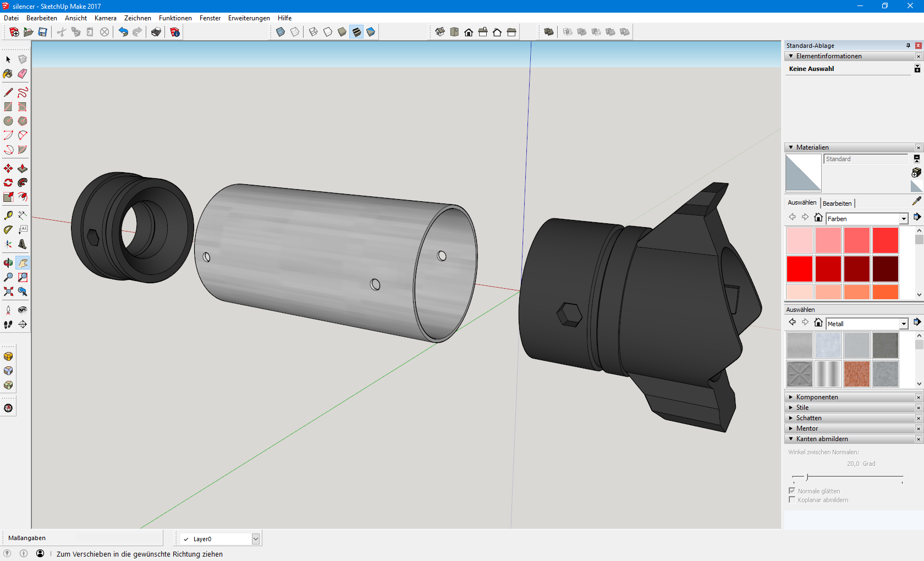The width and height of the screenshot is (924, 561).
Task: Click the Maßangaben measurement input field
Action: (118, 538)
